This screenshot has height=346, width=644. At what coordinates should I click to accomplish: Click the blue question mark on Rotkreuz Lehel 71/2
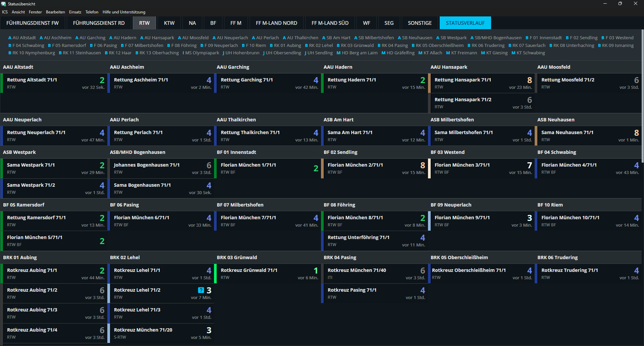[201, 290]
